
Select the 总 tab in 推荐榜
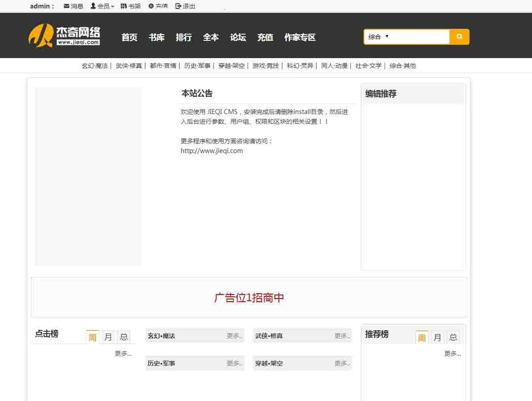[453, 337]
